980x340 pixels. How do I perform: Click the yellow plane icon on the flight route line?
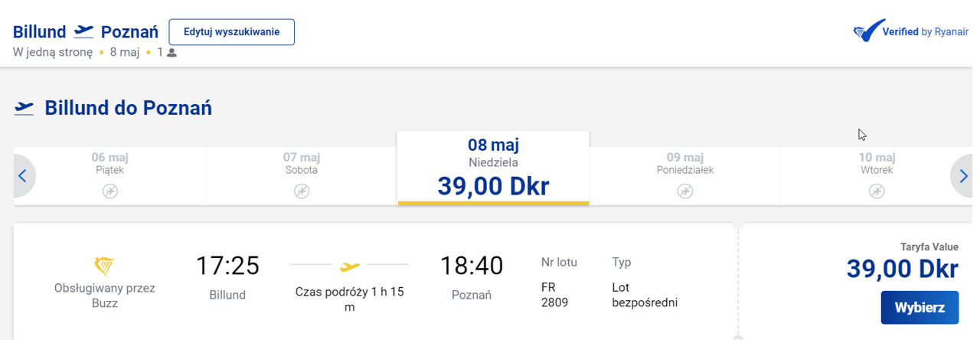click(x=349, y=266)
